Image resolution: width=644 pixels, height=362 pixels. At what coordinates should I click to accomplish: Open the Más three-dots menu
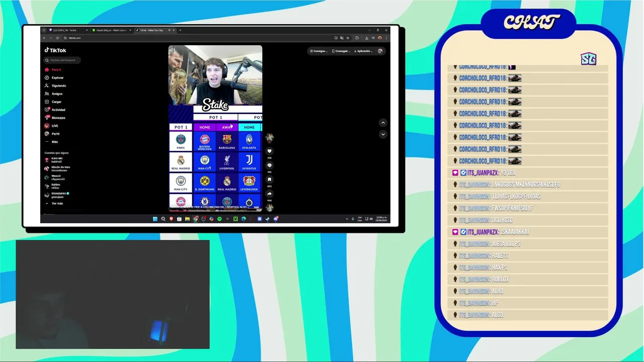pyautogui.click(x=51, y=142)
